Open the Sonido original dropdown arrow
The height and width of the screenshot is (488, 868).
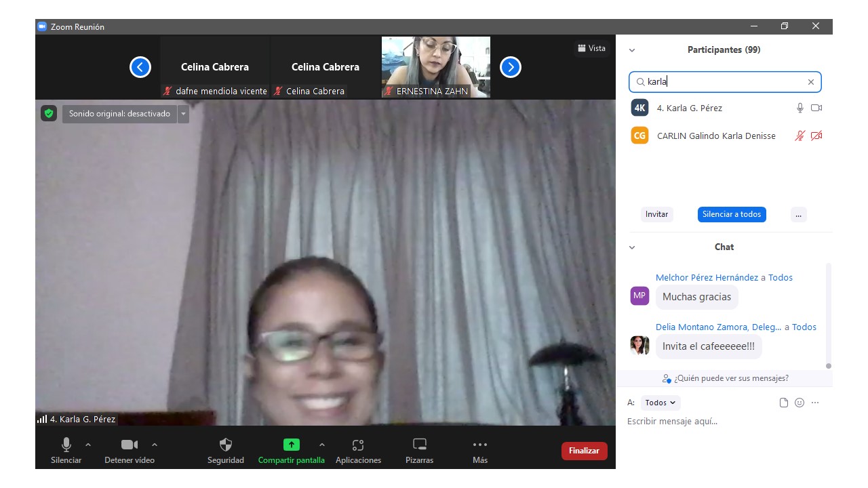click(183, 114)
